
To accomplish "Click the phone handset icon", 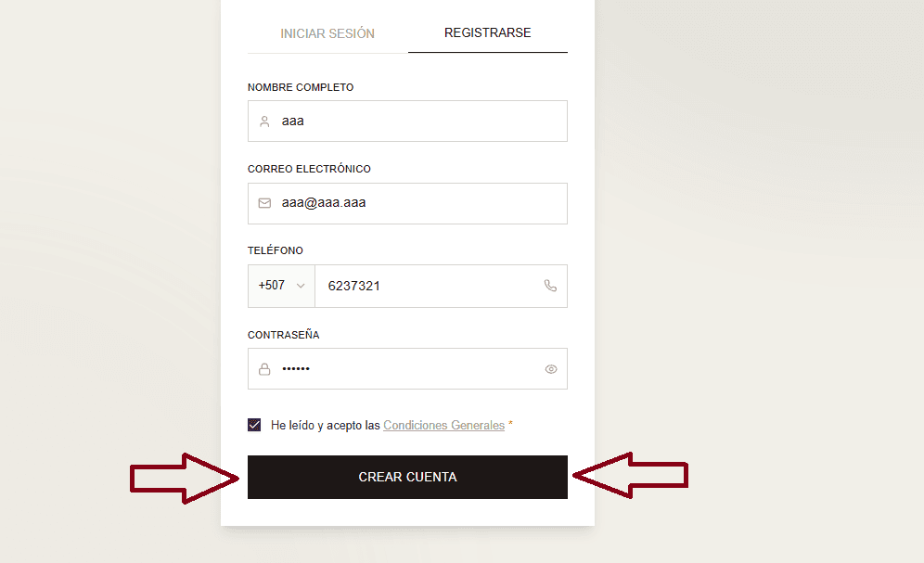I will (x=550, y=286).
